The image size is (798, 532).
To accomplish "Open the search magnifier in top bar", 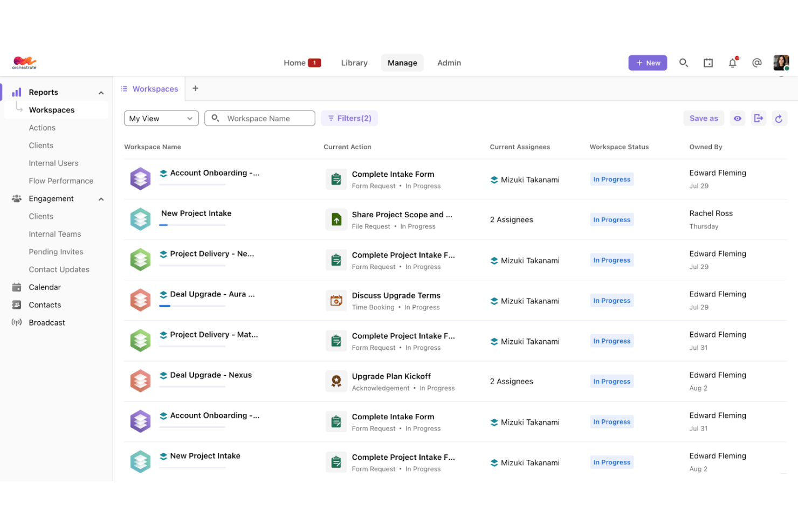I will click(683, 63).
